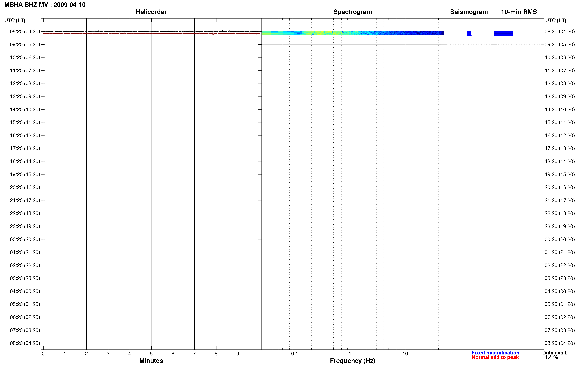
Task: Click the left 'UTC (LT)' axis header
Action: pyautogui.click(x=15, y=20)
